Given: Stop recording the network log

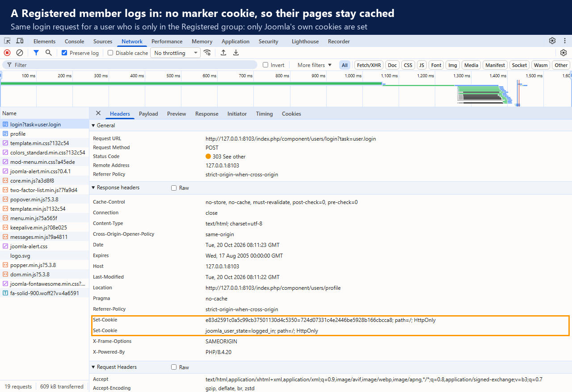Looking at the screenshot, I should pos(7,53).
